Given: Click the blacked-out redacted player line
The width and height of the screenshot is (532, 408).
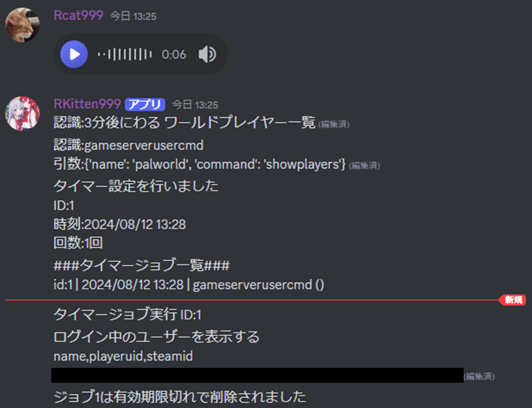Looking at the screenshot, I should 258,375.
